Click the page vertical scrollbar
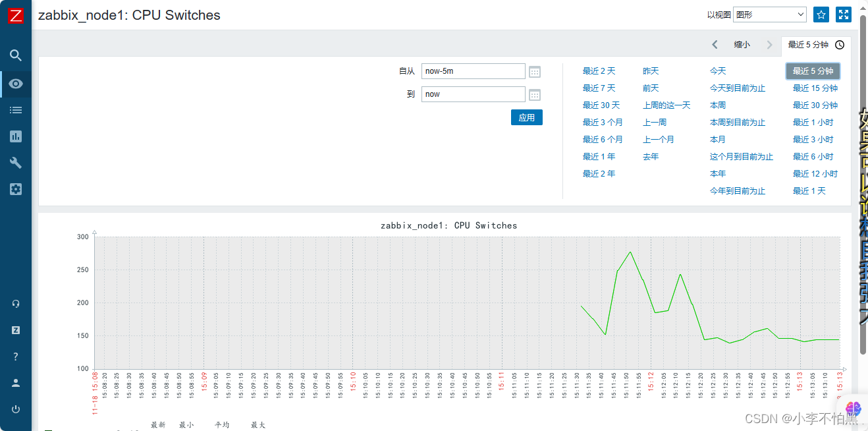 [x=863, y=185]
